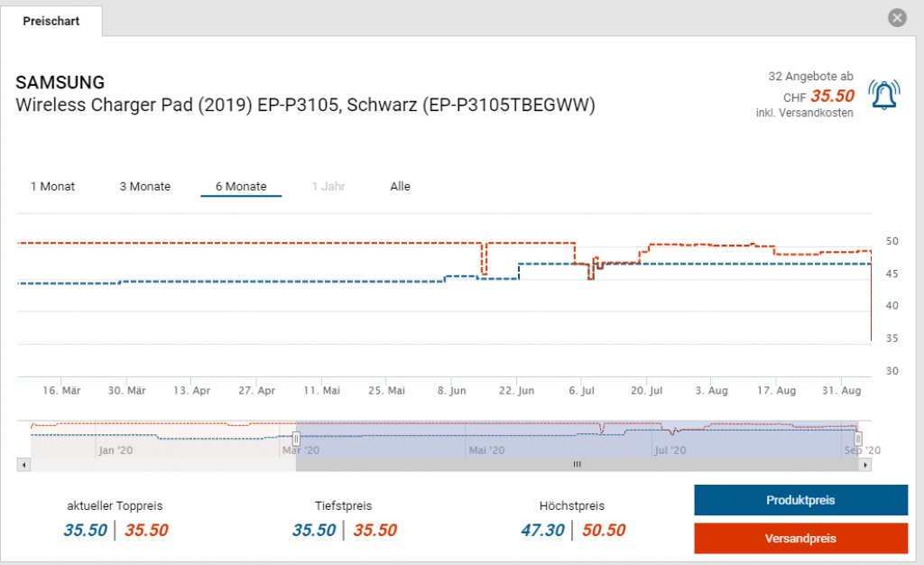Viewport: 924px width, 565px height.
Task: Click the Jan '20 area in navigator
Action: click(x=116, y=450)
